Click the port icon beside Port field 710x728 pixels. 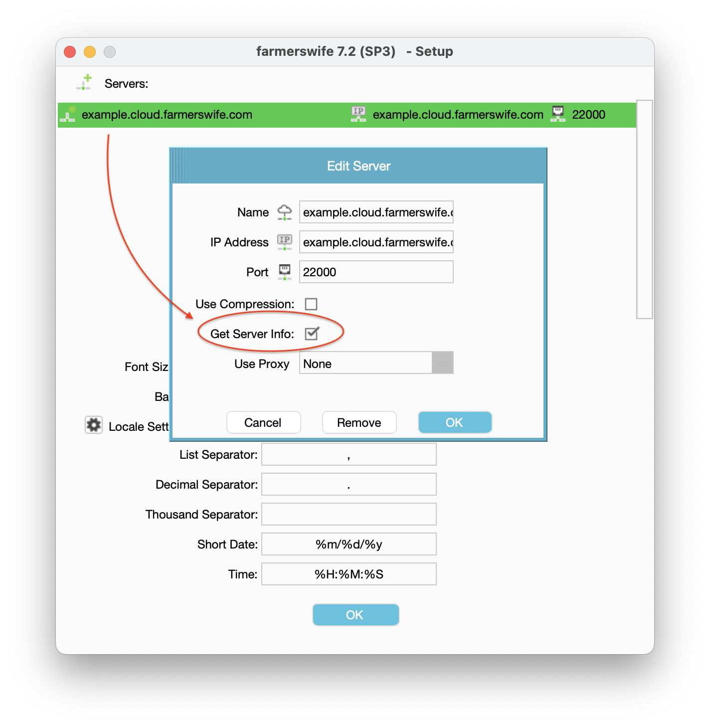click(x=285, y=272)
